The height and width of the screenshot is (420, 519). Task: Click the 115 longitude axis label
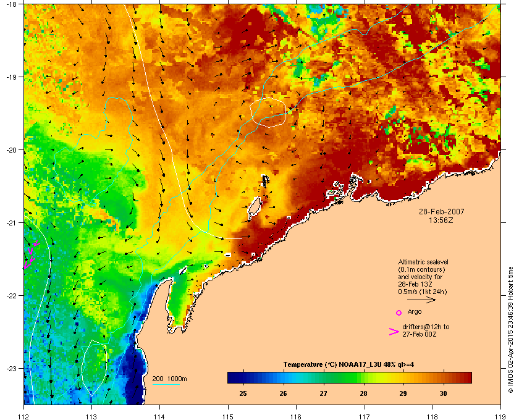pos(228,417)
